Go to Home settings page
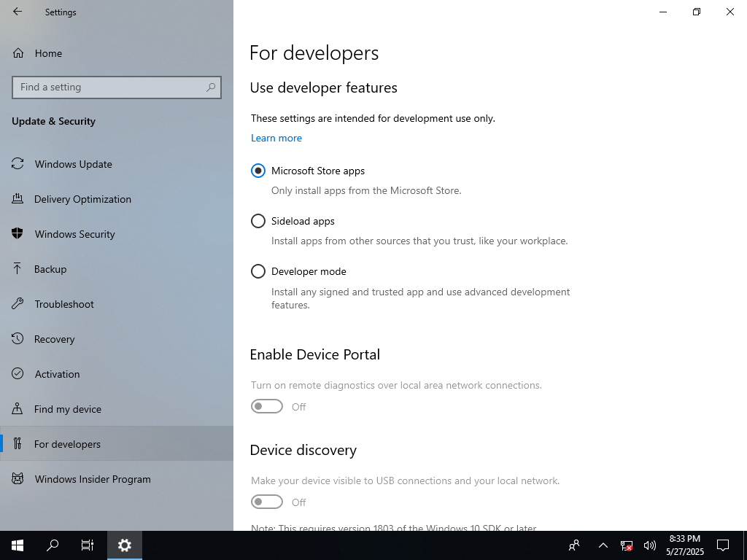The height and width of the screenshot is (560, 747). (x=117, y=53)
